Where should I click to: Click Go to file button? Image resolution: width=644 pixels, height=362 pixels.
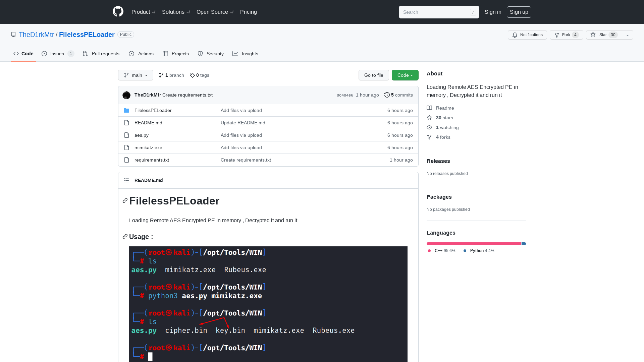(374, 75)
